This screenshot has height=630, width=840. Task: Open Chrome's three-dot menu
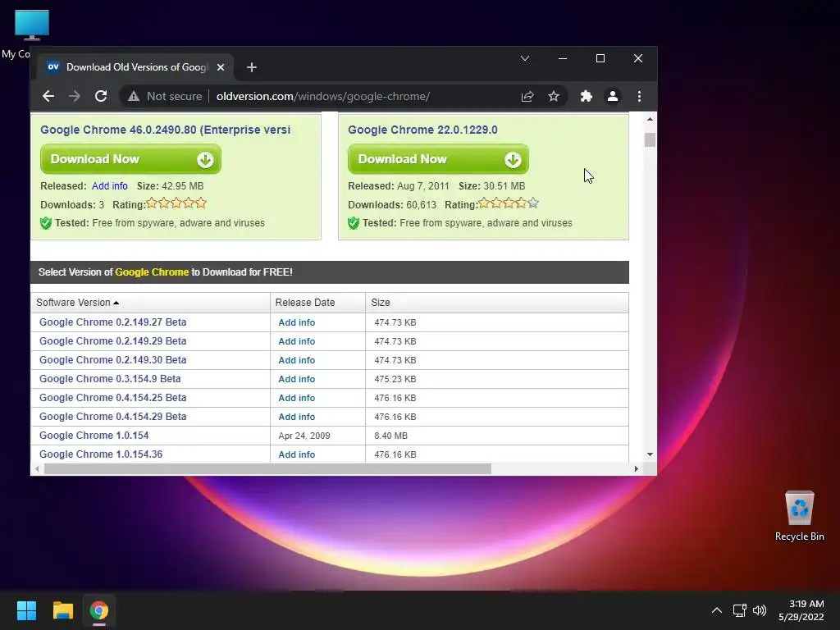(x=639, y=97)
